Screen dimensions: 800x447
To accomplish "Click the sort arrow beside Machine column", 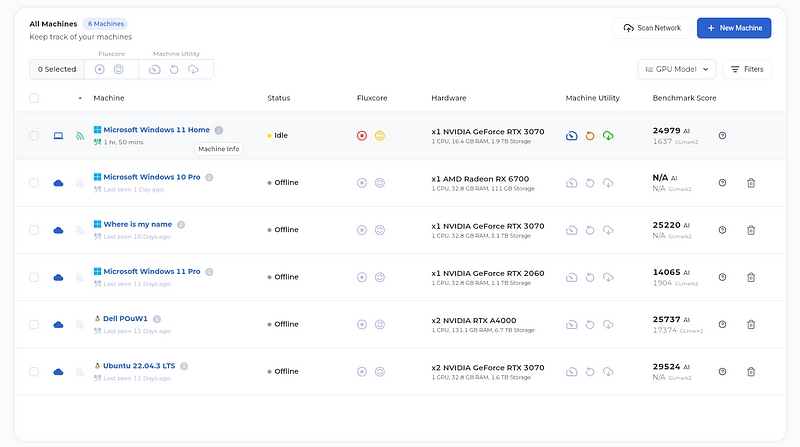I will [80, 98].
